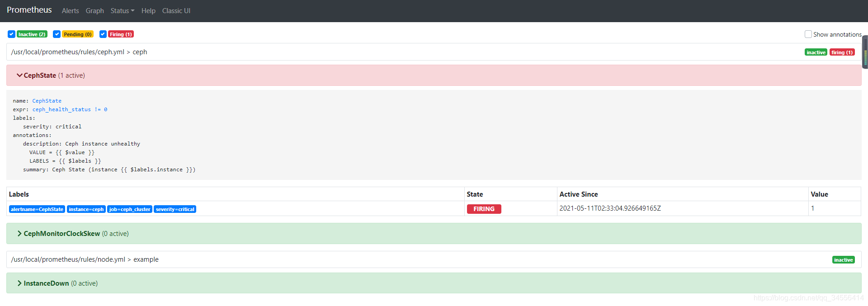Screen dimensions: 868x306
Task: Toggle the Inactive (2) filter checkbox
Action: pyautogui.click(x=11, y=34)
